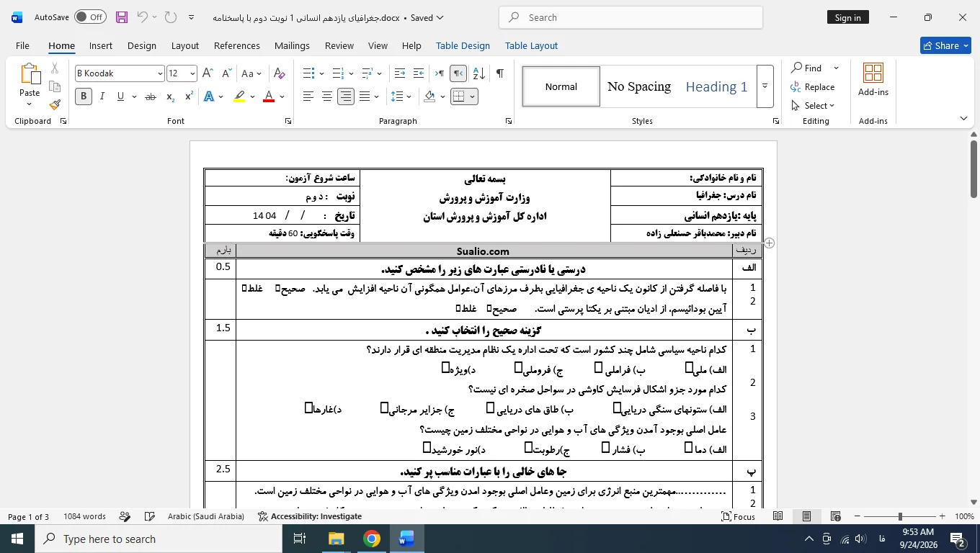Viewport: 980px width, 553px height.
Task: Apply red font color
Action: [x=269, y=96]
